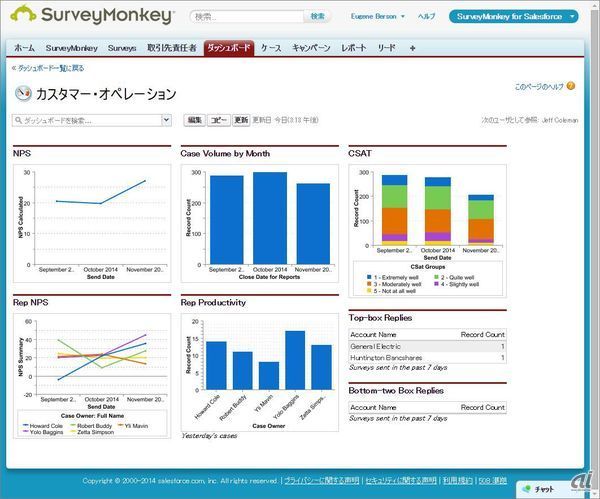Viewport: 600px width, 499px height.
Task: Click the チャット chat label
Action: click(x=544, y=489)
